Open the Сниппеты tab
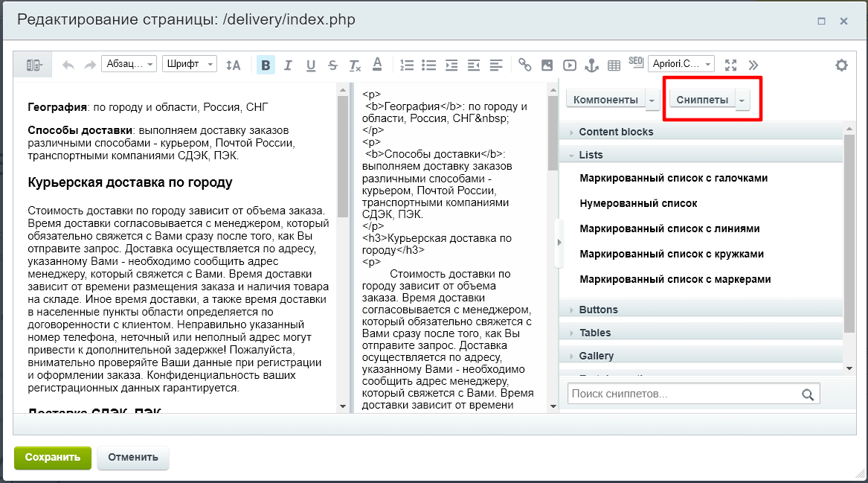Image resolution: width=868 pixels, height=483 pixels. tap(702, 100)
